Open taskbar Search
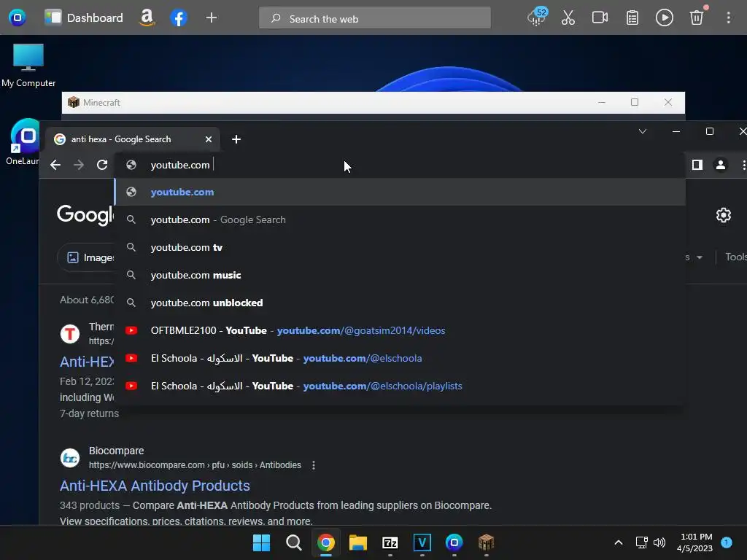This screenshot has width=747, height=560. (293, 542)
